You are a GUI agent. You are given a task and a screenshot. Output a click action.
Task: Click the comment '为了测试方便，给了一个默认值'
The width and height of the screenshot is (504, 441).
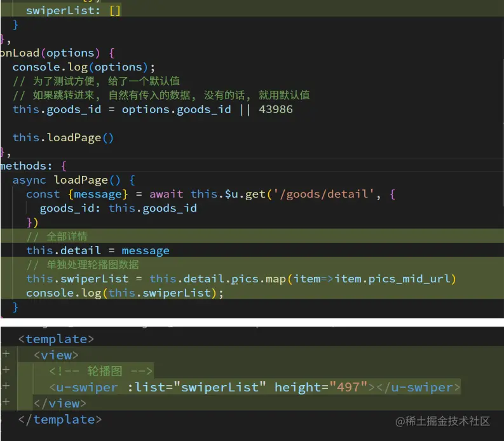(106, 81)
